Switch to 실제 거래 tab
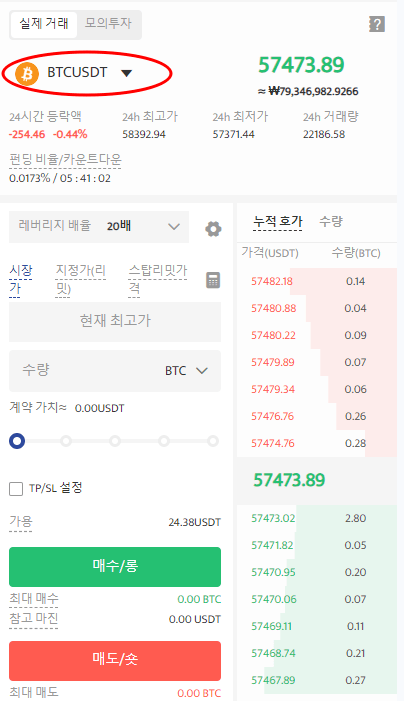Viewport: 404px width, 701px height. (44, 23)
